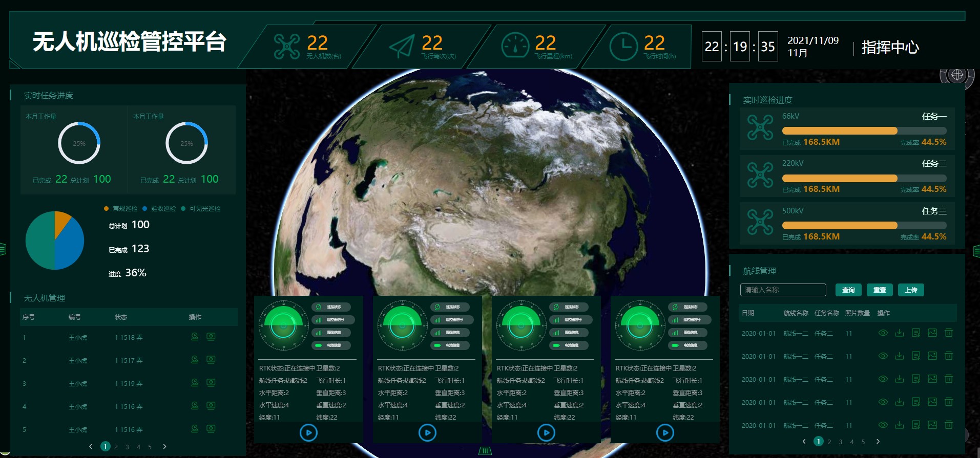980x458 pixels.
Task: Click the globe compass icon near 指挥中心
Action: (956, 75)
